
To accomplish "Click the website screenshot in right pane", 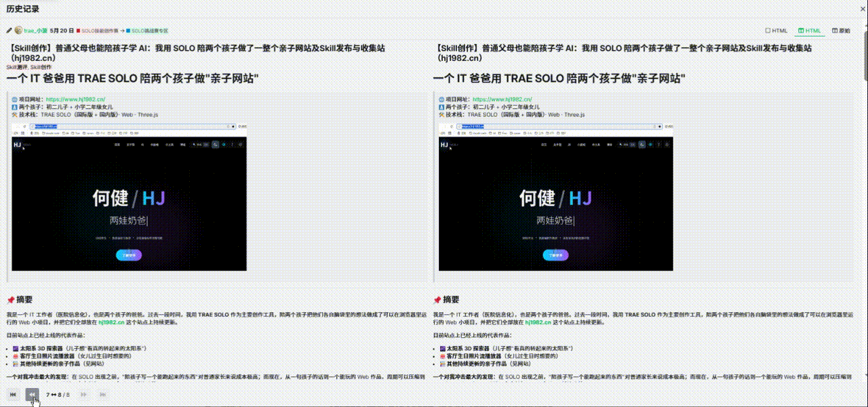I will pyautogui.click(x=556, y=197).
